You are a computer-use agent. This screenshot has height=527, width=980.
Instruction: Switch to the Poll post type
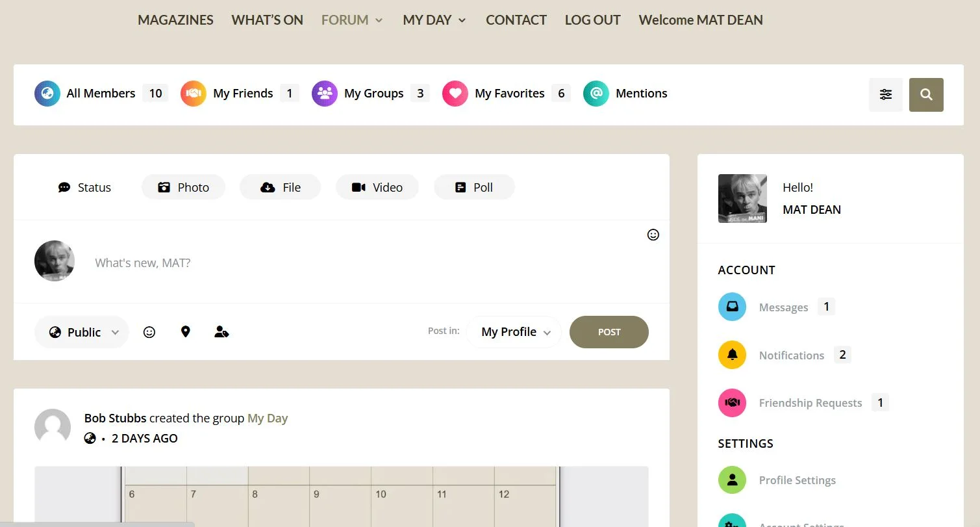474,187
